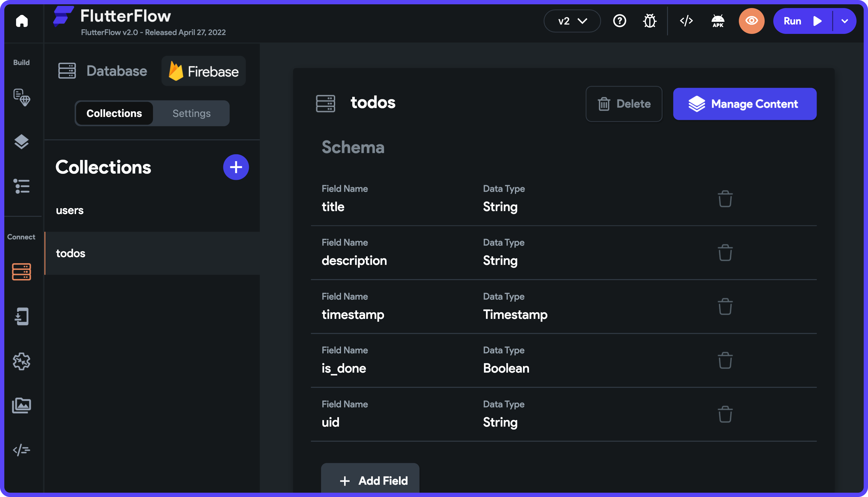Image resolution: width=868 pixels, height=497 pixels.
Task: Click the is_done field name
Action: tap(344, 369)
